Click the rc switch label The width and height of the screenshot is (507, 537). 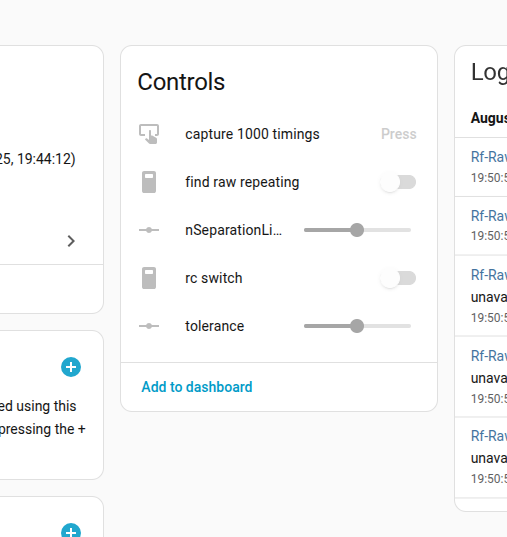coord(214,278)
